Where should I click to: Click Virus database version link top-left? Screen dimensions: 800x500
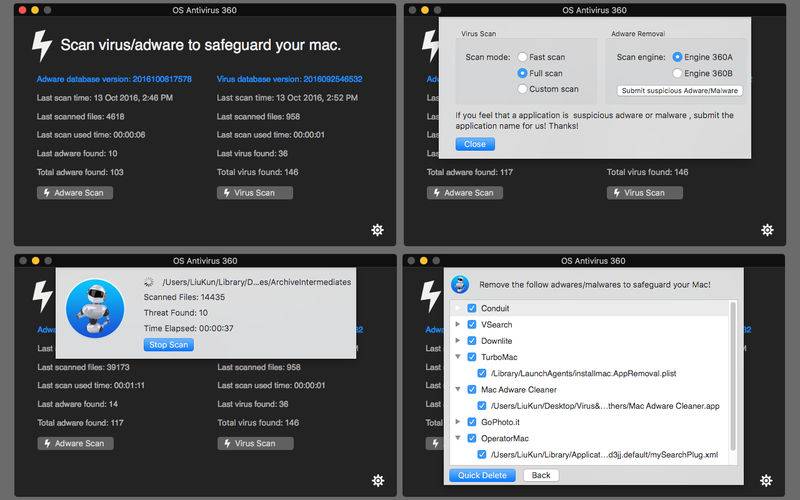point(290,79)
